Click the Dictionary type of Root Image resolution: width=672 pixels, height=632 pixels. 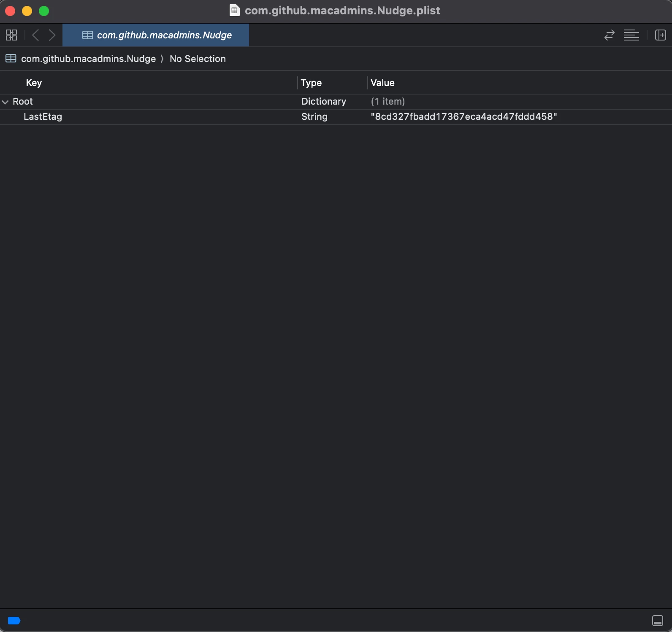pyautogui.click(x=324, y=101)
